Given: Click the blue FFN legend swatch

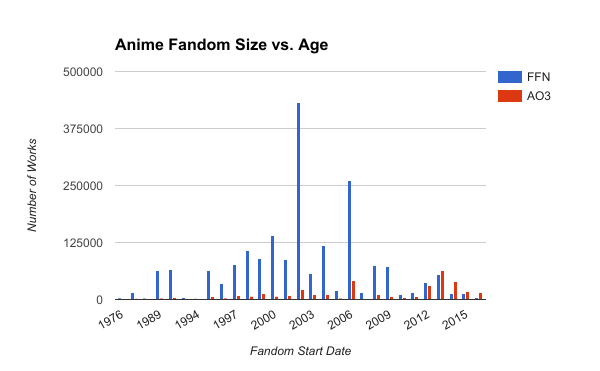Looking at the screenshot, I should click(x=510, y=77).
